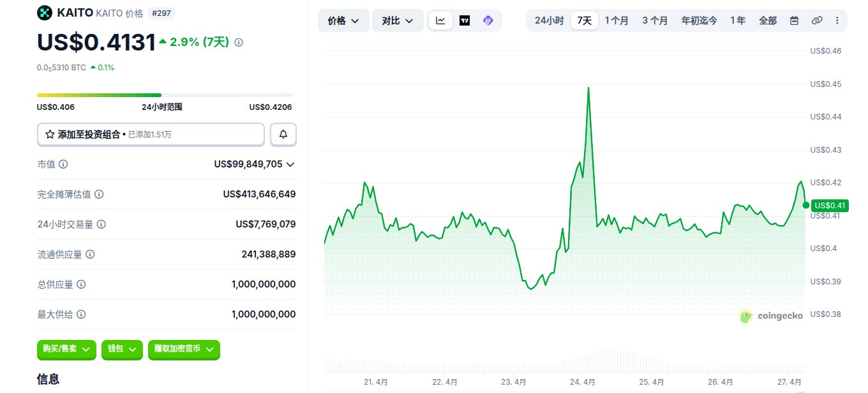Click the purple diamond chart icon
The height and width of the screenshot is (393, 868).
coord(488,20)
